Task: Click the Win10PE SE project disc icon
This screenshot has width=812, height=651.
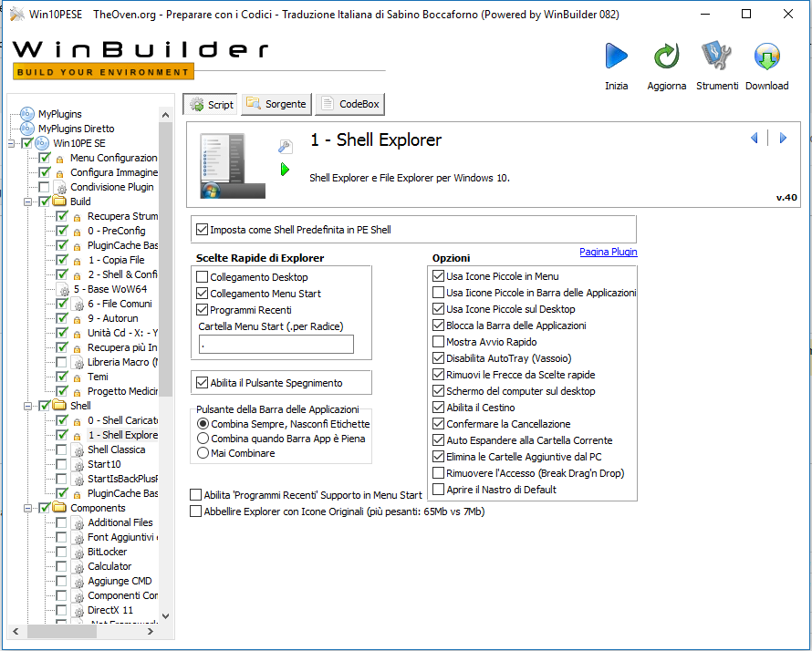Action: 42,143
